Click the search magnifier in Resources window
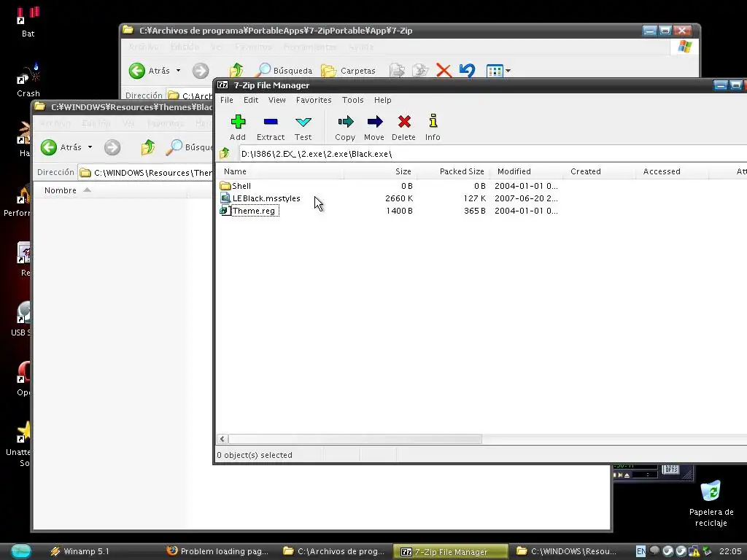Image resolution: width=747 pixels, height=560 pixels. coord(174,147)
